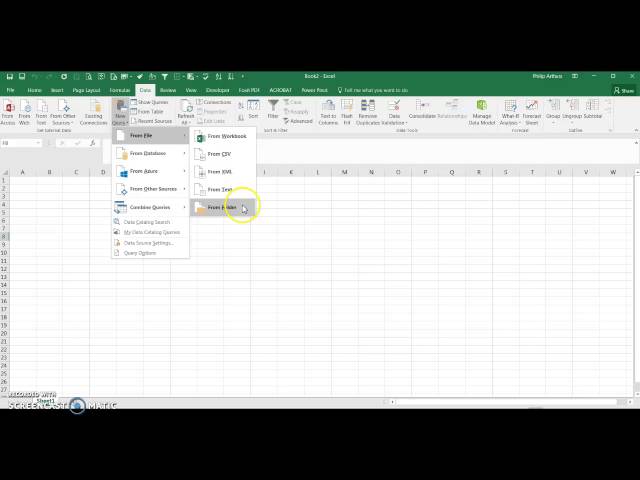Click Advanced filter option

click(x=298, y=121)
